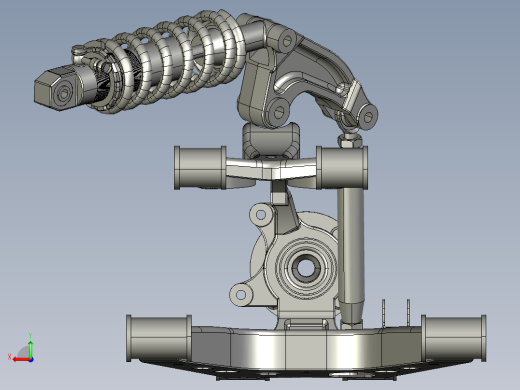Click the red X axis of the triad
Image resolution: width=520 pixels, height=390 pixels.
pos(21,360)
